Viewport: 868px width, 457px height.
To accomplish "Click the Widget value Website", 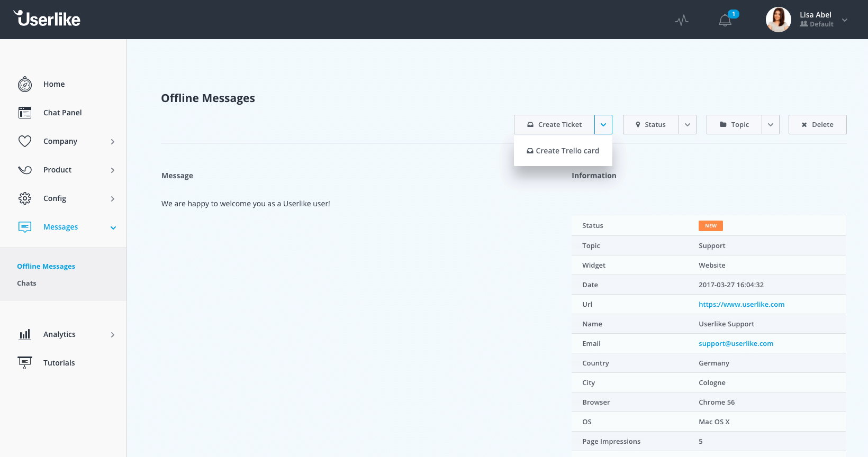I will pyautogui.click(x=712, y=265).
